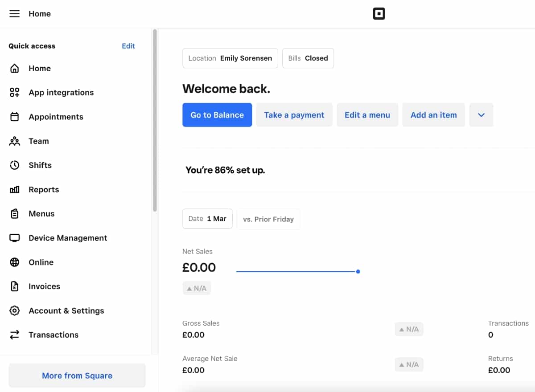The image size is (535, 392).
Task: Open the hamburger menu icon
Action: [x=15, y=14]
